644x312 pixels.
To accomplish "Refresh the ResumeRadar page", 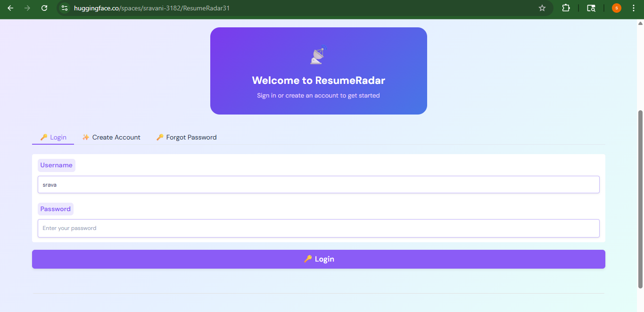I will 44,8.
